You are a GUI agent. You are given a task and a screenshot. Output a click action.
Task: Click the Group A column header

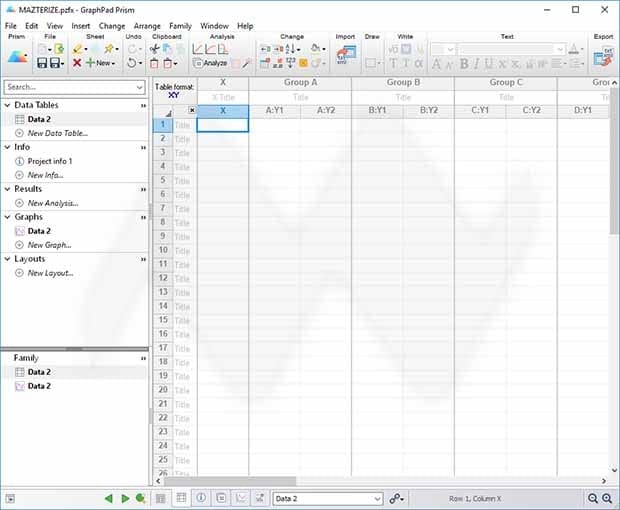click(x=301, y=83)
